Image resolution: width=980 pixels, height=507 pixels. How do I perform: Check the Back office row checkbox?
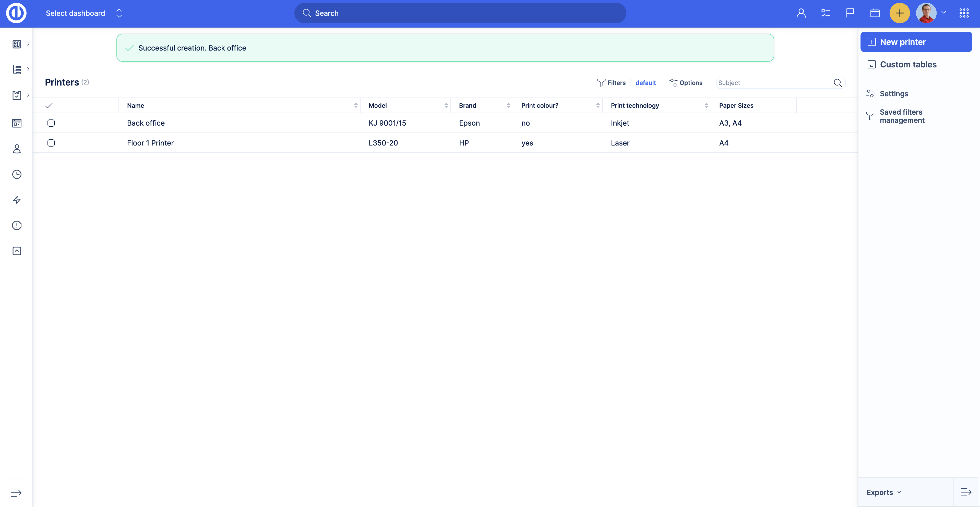pos(51,123)
